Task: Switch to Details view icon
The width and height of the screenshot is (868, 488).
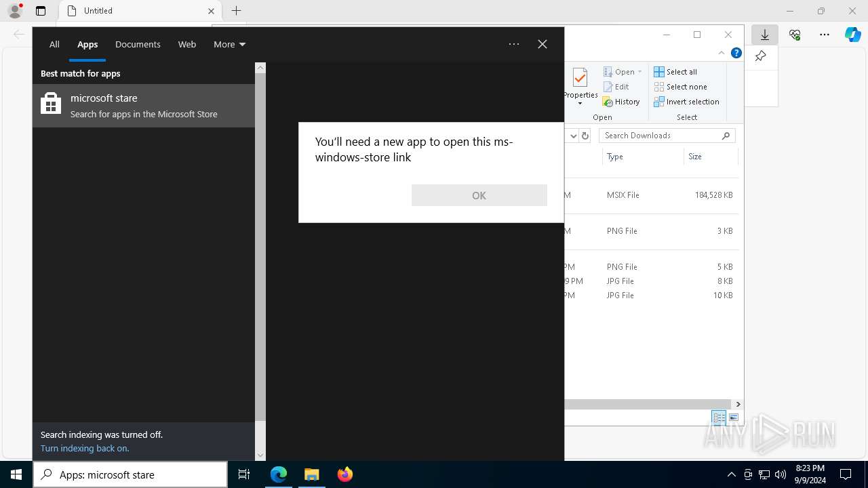Action: click(x=719, y=418)
